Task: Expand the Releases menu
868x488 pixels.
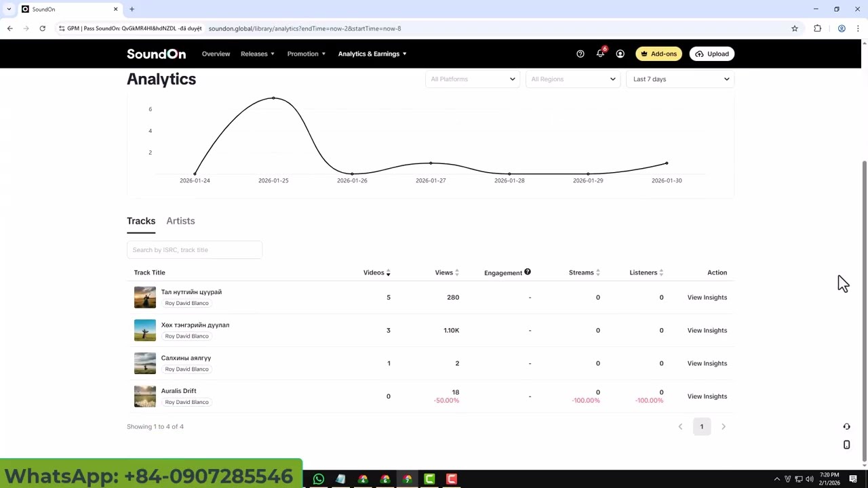Action: [258, 54]
